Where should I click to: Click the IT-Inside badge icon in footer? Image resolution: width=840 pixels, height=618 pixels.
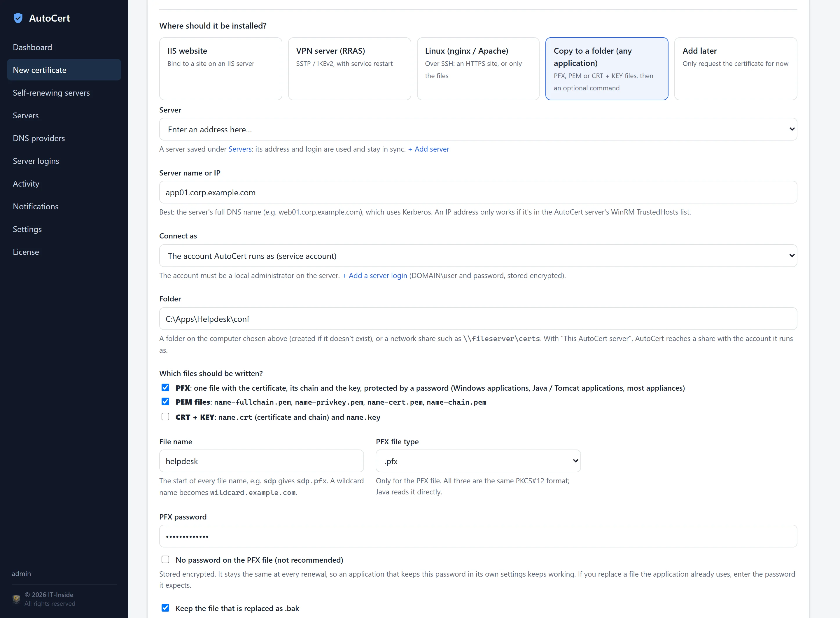click(16, 599)
